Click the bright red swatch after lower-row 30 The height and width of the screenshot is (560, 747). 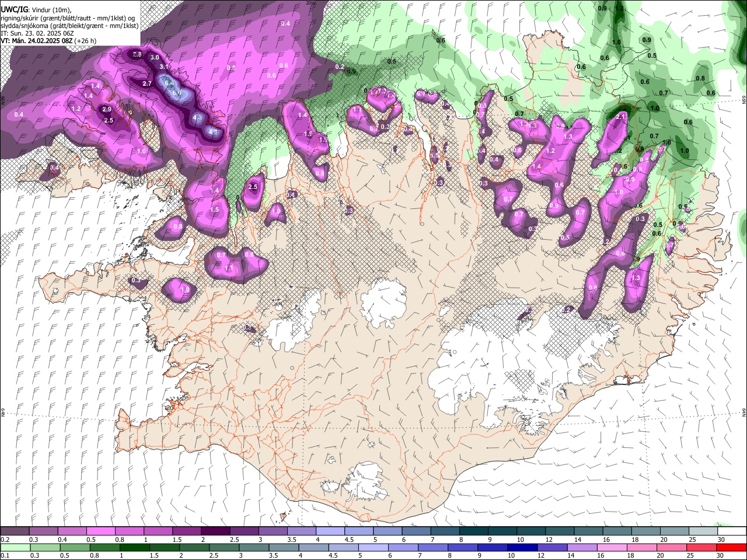pyautogui.click(x=731, y=547)
